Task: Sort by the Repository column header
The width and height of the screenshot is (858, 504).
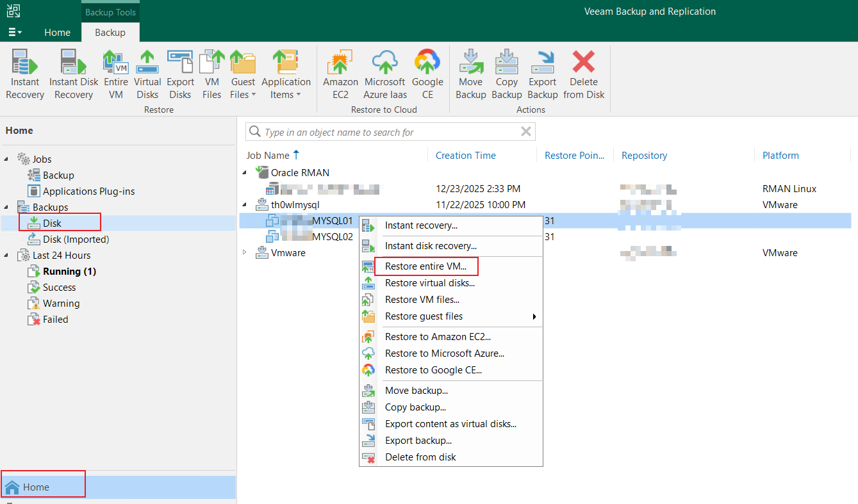Action: tap(645, 155)
